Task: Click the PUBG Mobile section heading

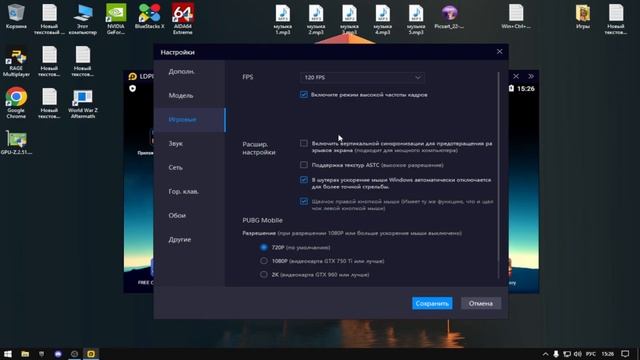Action: click(262, 220)
